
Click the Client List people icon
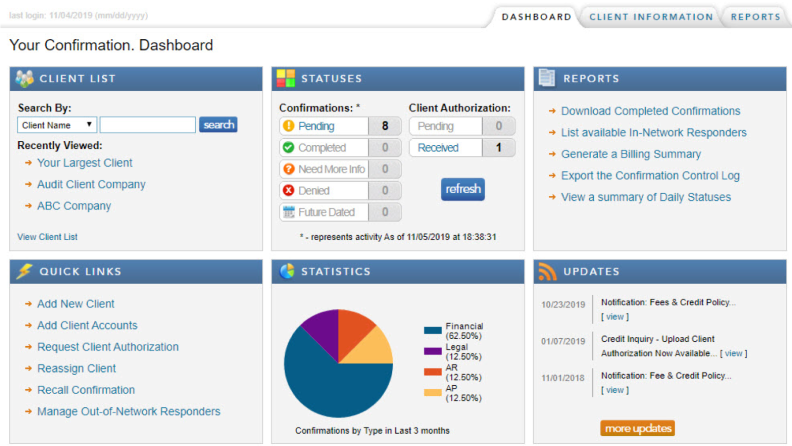[x=25, y=79]
